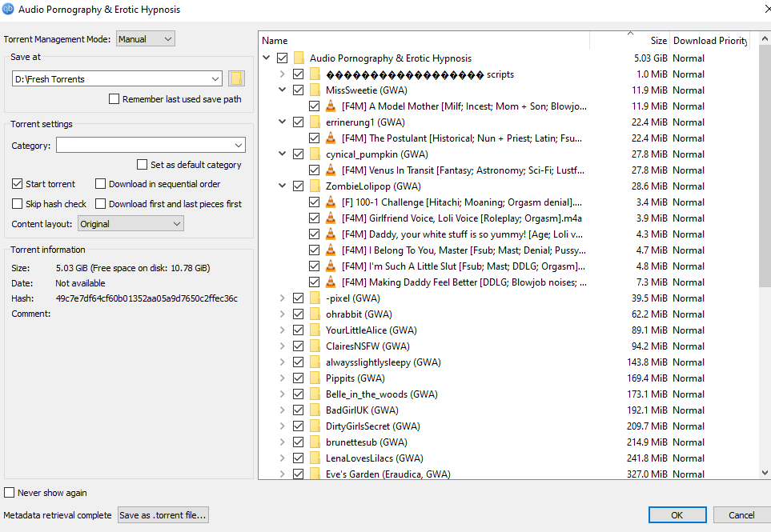771x532 pixels.
Task: Collapse the root torrent folder tree
Action: click(x=266, y=58)
